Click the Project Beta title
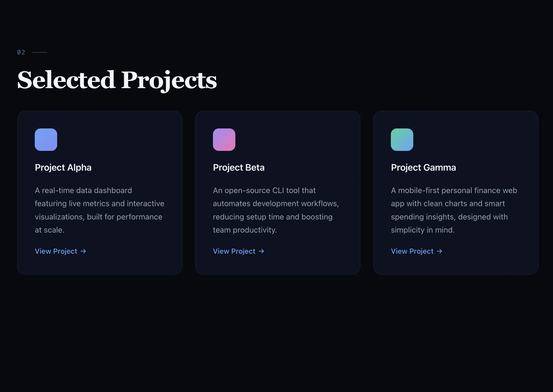Screen dimensions: 553x392 (x=239, y=168)
